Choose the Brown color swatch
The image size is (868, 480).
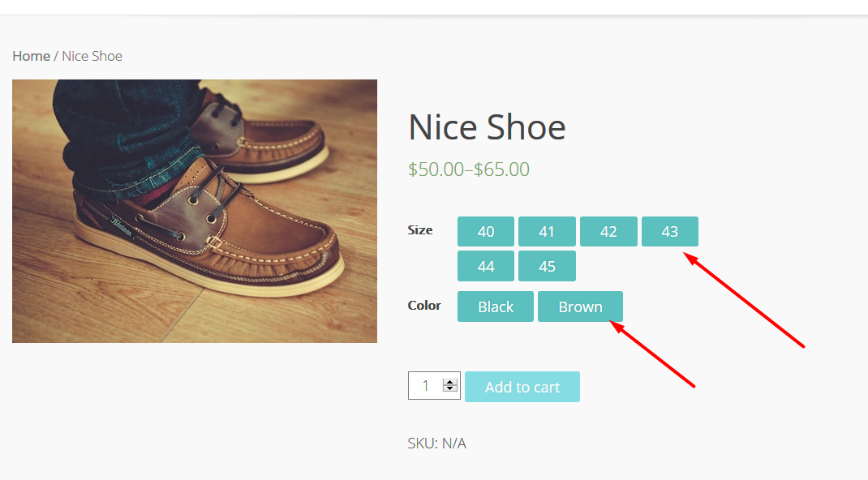coord(580,306)
